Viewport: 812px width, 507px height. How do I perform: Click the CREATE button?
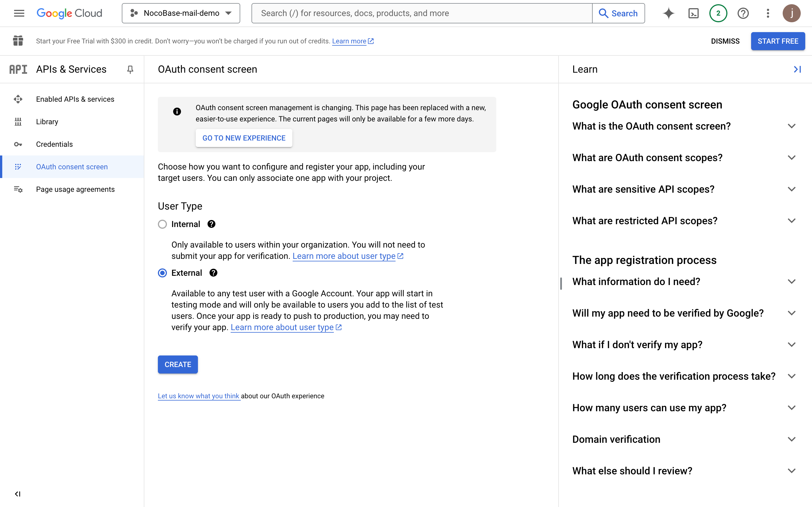click(x=178, y=364)
